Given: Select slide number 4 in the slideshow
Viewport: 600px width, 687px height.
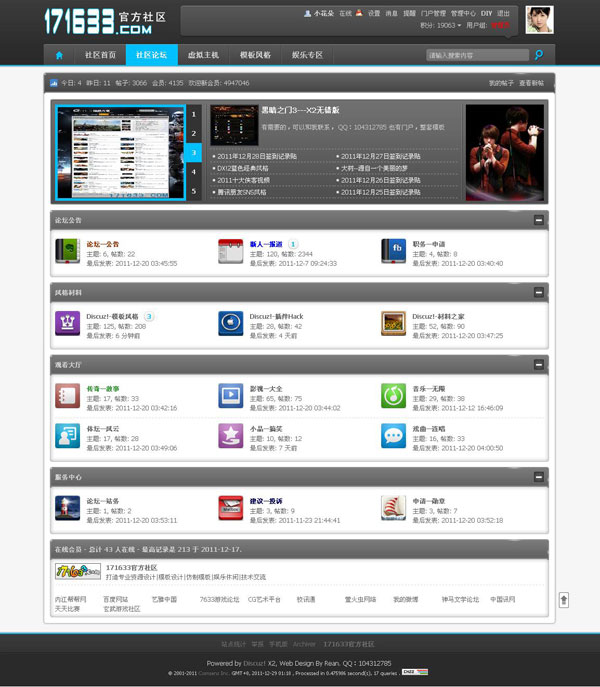Looking at the screenshot, I should pyautogui.click(x=194, y=172).
